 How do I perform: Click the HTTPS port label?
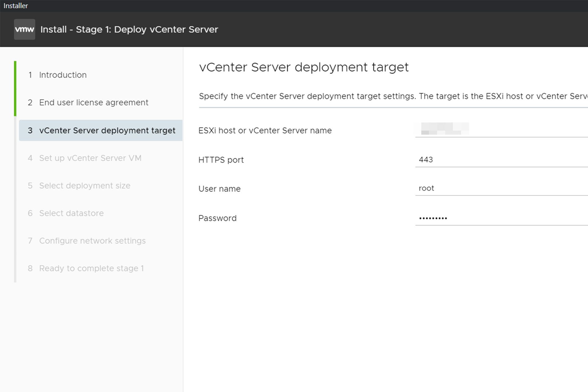coord(221,160)
